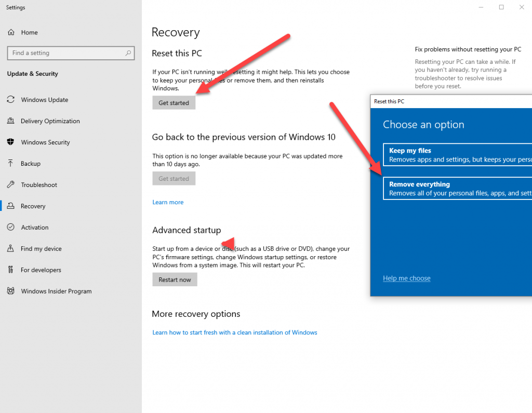Click the More recovery options heading

point(196,314)
